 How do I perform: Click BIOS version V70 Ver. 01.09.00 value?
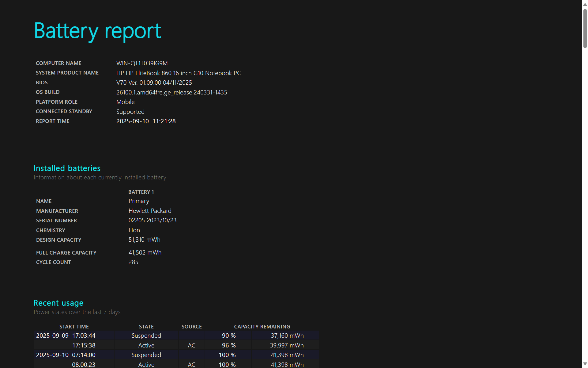coord(154,82)
